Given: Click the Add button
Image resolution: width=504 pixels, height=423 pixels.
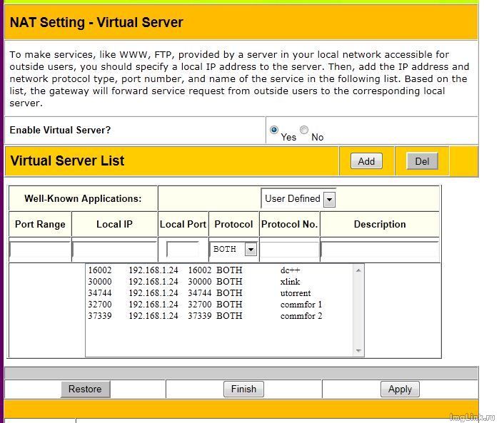Looking at the screenshot, I should coord(366,161).
